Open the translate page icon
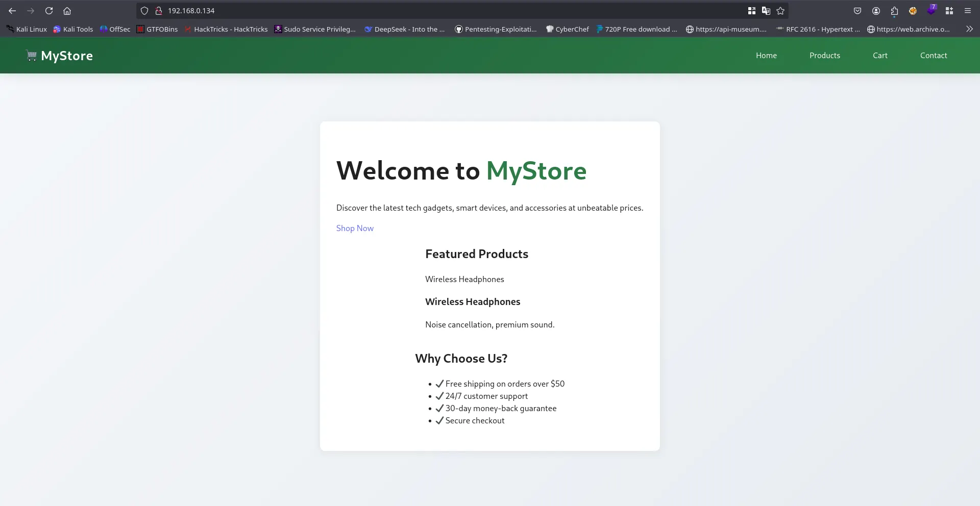The height and width of the screenshot is (506, 980). [766, 11]
